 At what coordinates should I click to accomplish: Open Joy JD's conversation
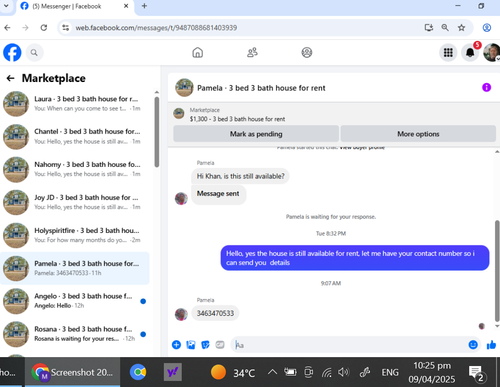[x=75, y=202]
